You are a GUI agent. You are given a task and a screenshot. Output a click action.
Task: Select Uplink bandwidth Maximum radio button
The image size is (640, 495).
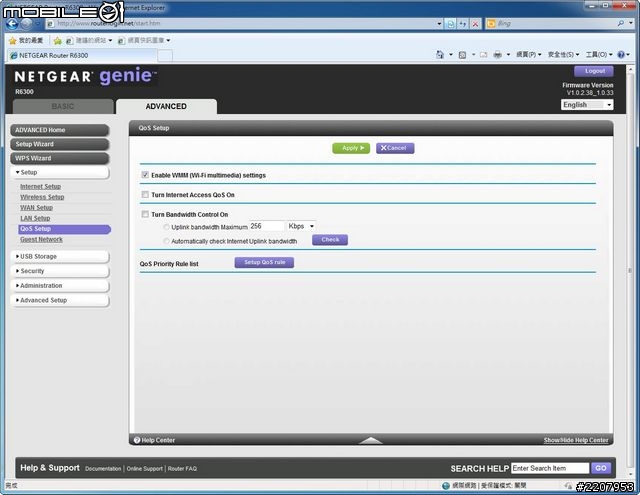click(x=166, y=227)
